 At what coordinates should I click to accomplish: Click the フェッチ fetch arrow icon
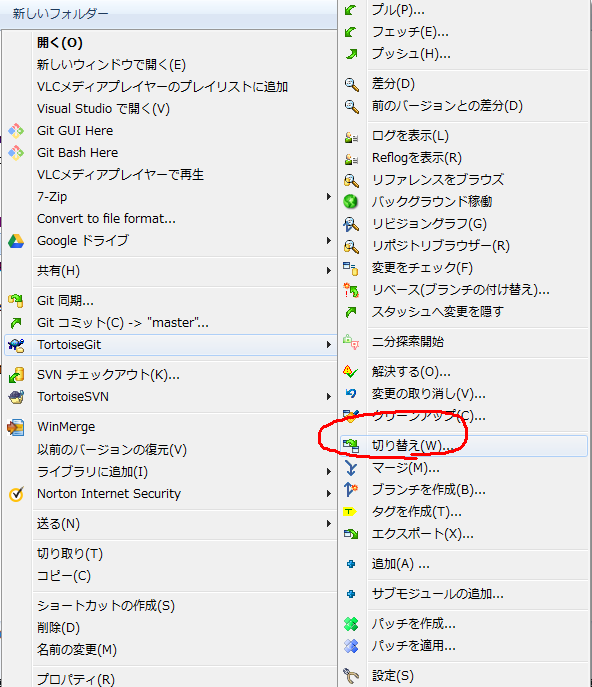[x=351, y=32]
